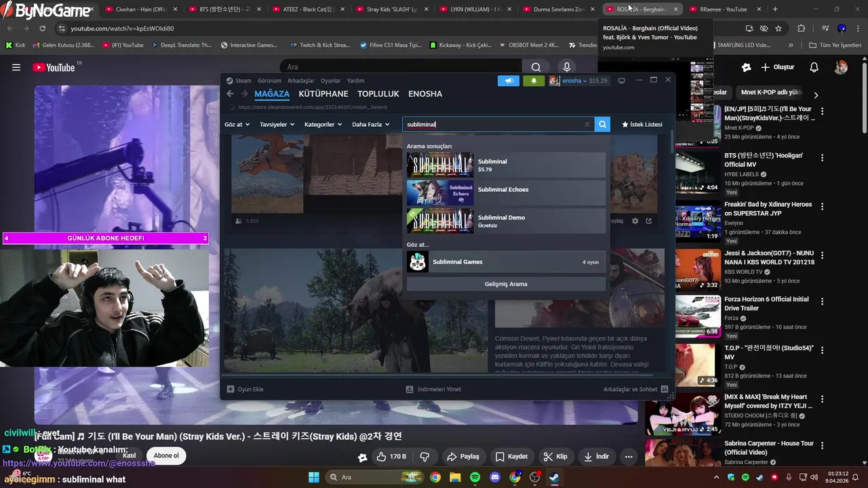The image size is (868, 488).
Task: Open the Steam wishlist star button
Action: pyautogui.click(x=642, y=125)
